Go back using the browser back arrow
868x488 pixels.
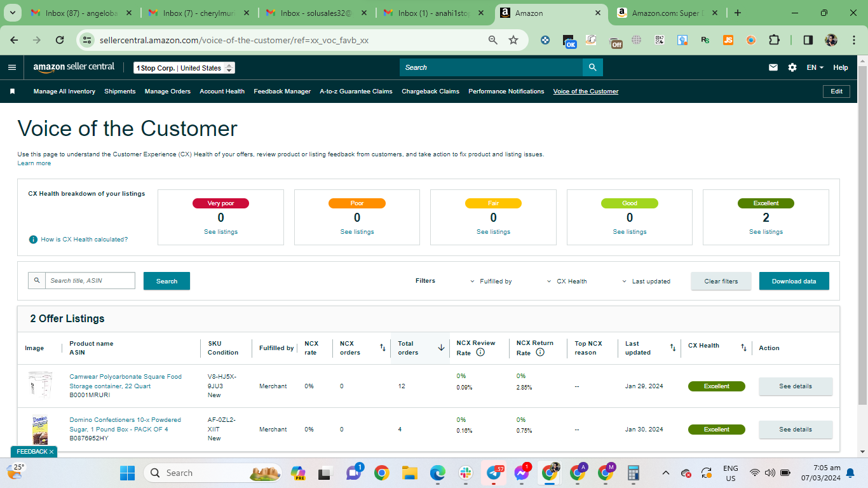tap(14, 40)
